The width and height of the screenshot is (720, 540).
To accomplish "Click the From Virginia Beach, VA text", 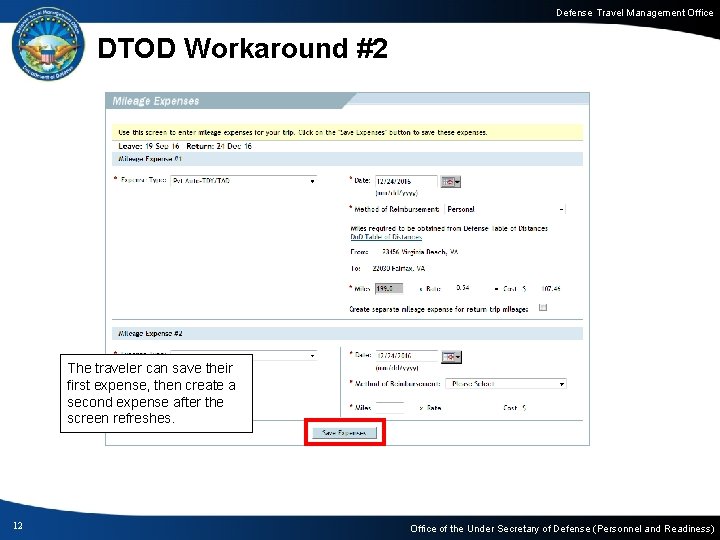I will [x=404, y=252].
